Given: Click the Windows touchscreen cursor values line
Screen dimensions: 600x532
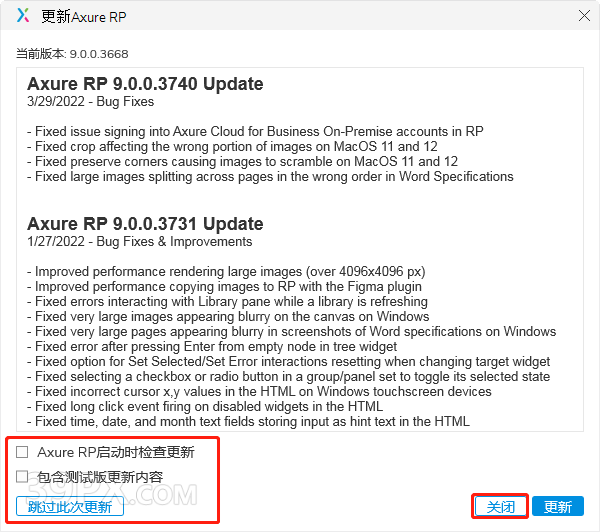Looking at the screenshot, I should tap(259, 391).
